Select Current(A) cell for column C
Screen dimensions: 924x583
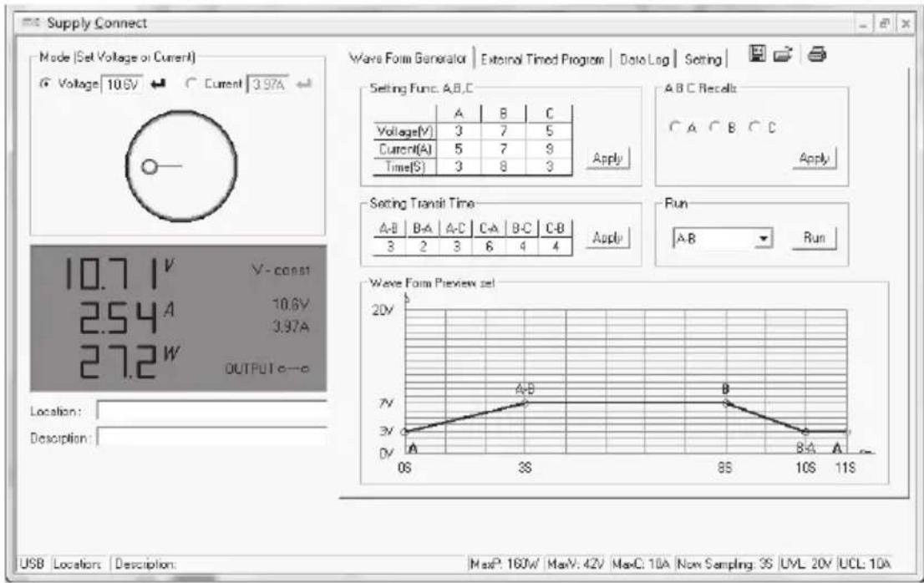[549, 149]
